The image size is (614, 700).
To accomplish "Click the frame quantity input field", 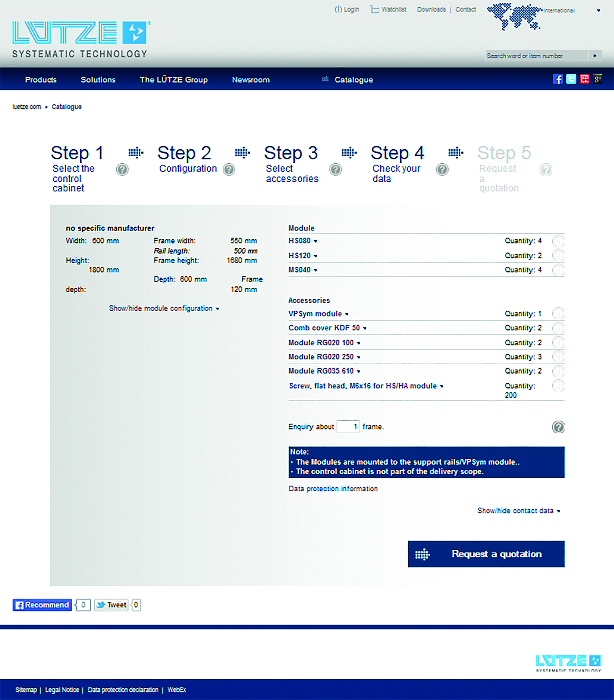I will (x=348, y=427).
